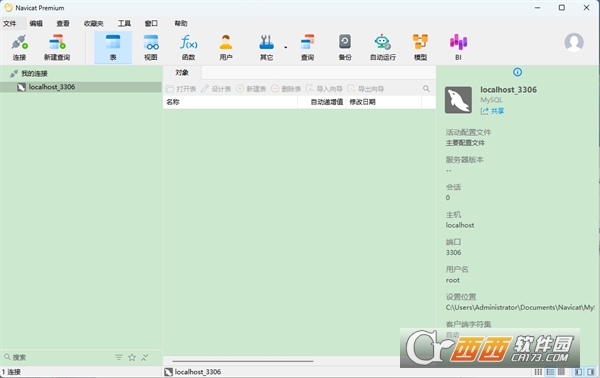The height and width of the screenshot is (378, 600).
Task: Show Functions (函数) list
Action: [x=188, y=47]
